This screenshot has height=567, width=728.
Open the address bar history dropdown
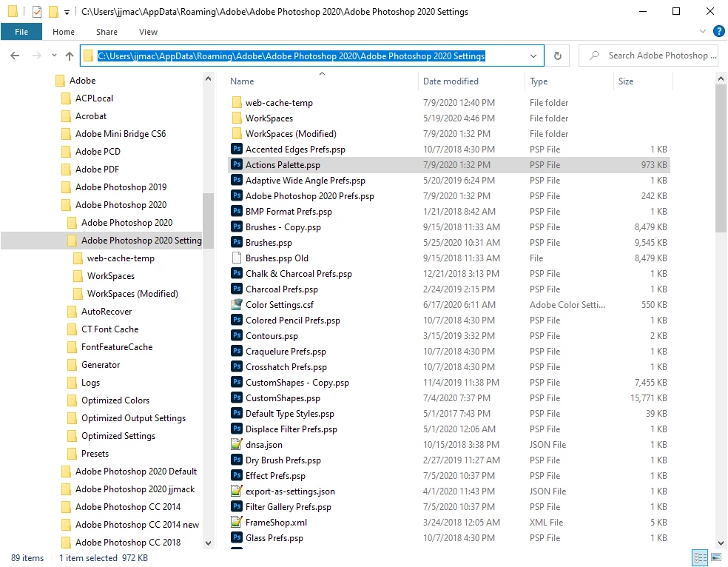[533, 56]
